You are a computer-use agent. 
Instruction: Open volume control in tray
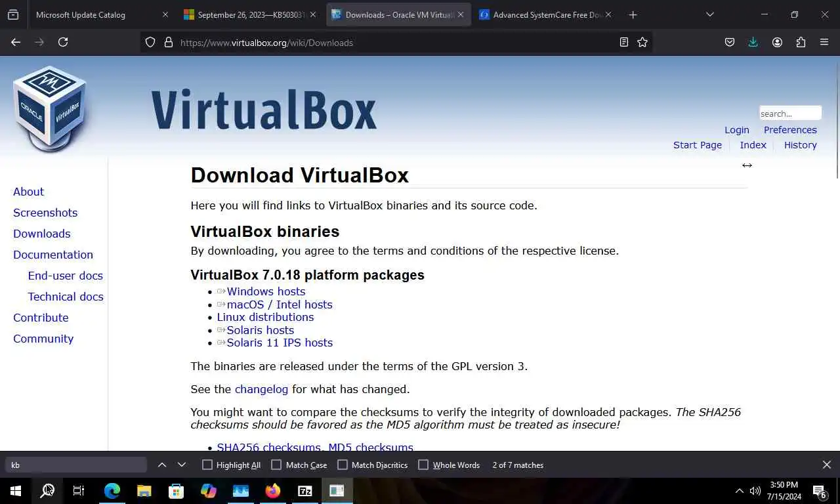pyautogui.click(x=755, y=491)
